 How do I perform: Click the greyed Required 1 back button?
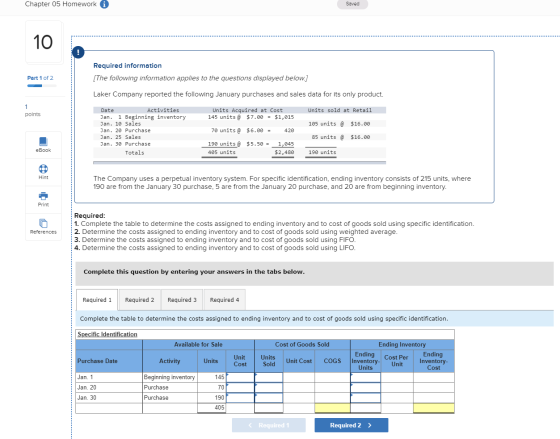click(269, 425)
